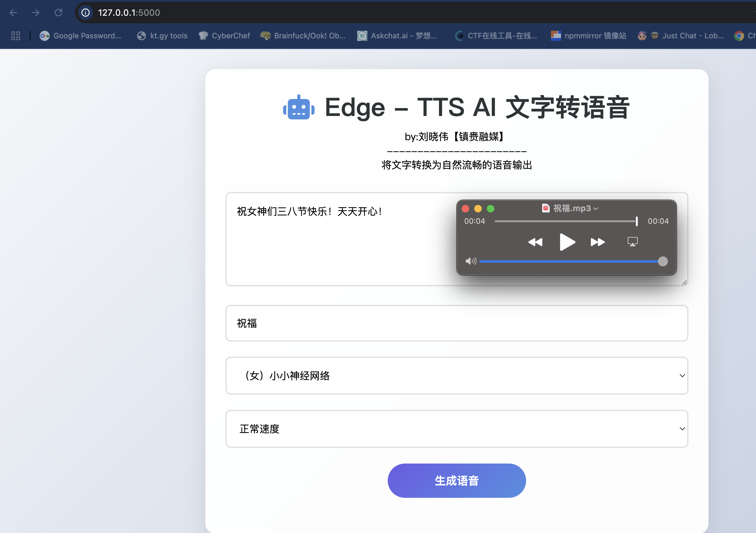
Task: Open the kt.gy tools bookmark
Action: tap(162, 36)
